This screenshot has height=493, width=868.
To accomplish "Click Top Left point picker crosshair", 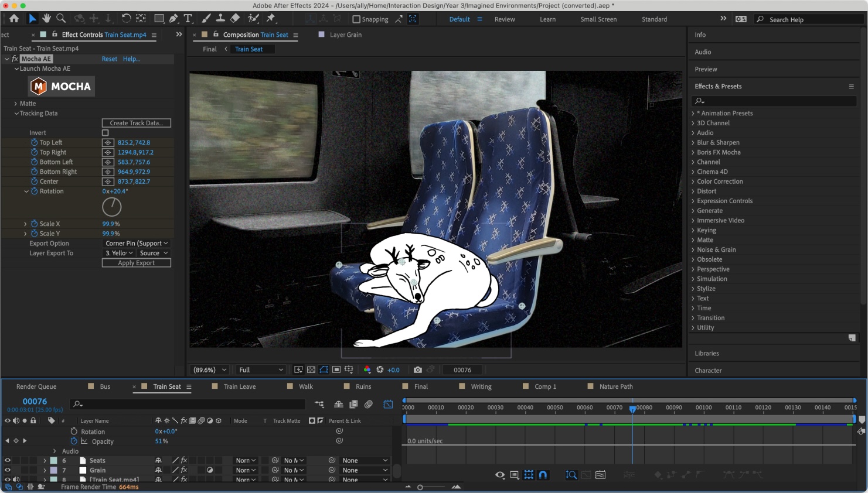I will coord(108,143).
